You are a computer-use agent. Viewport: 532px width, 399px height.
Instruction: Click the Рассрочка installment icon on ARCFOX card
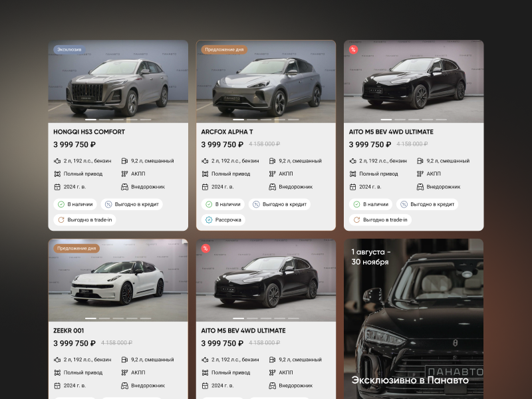click(x=209, y=220)
